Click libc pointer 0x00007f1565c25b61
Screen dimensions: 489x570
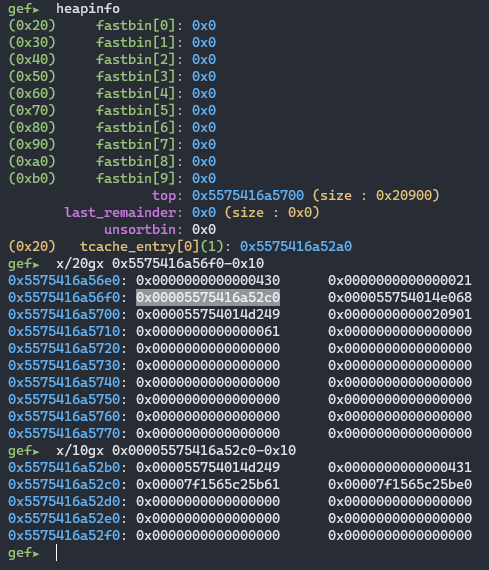[208, 484]
